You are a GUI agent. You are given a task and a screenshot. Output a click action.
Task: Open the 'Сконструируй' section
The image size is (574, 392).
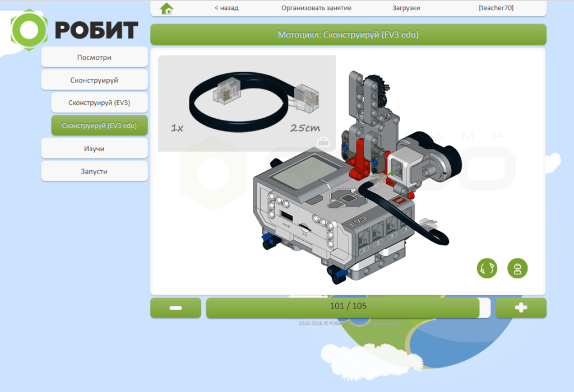pyautogui.click(x=94, y=80)
